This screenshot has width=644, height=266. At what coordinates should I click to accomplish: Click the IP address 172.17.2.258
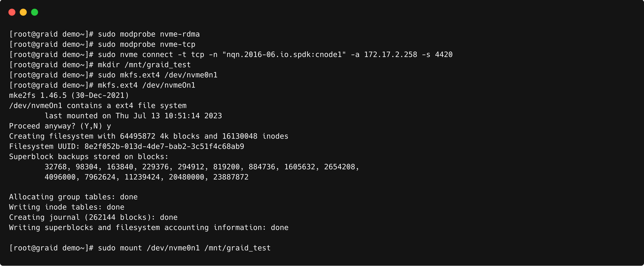[x=390, y=55]
